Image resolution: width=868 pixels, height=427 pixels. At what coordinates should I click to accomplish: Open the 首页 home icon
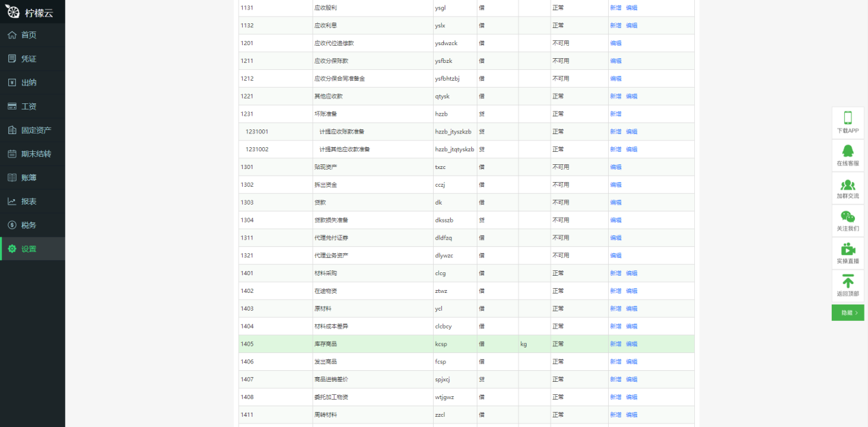pos(12,35)
